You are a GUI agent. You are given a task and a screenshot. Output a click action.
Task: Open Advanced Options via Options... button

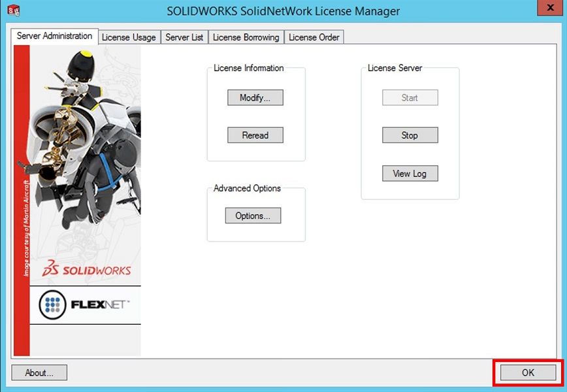coord(253,216)
